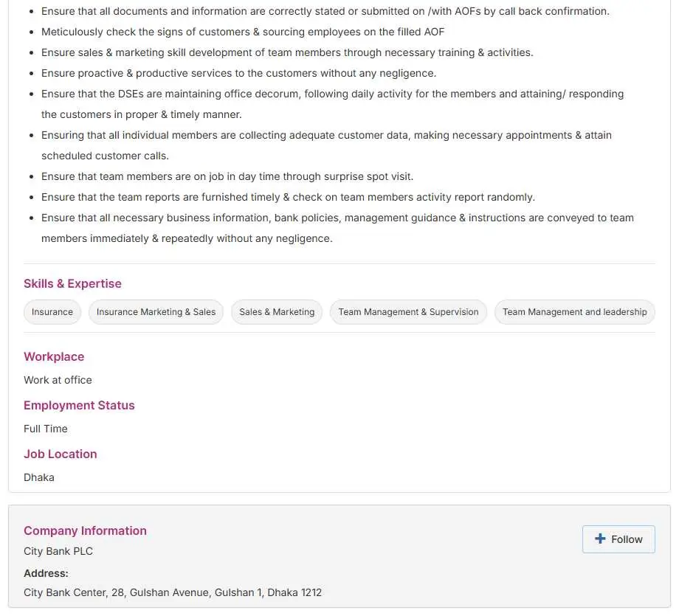The height and width of the screenshot is (616, 679).
Task: Click the Job Location heading
Action: pyautogui.click(x=60, y=454)
